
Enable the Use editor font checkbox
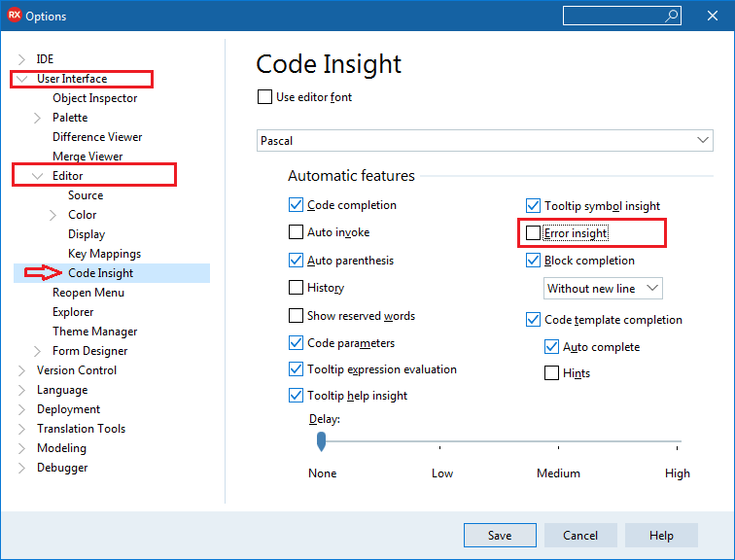click(264, 97)
